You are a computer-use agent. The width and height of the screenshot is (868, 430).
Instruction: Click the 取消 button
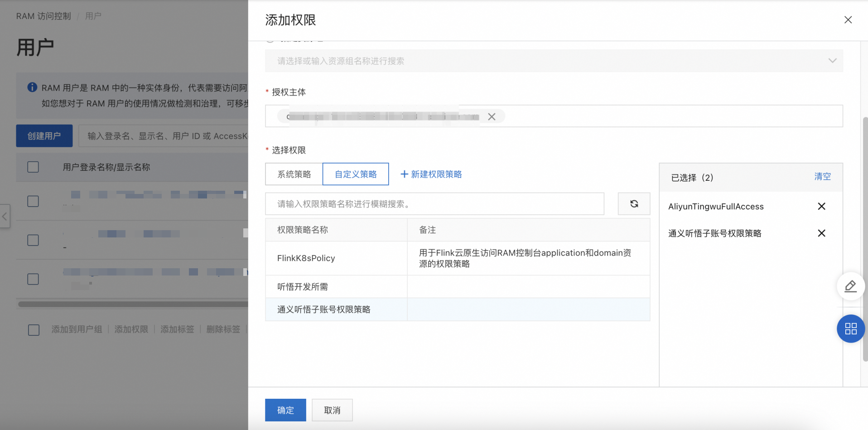[x=332, y=410]
